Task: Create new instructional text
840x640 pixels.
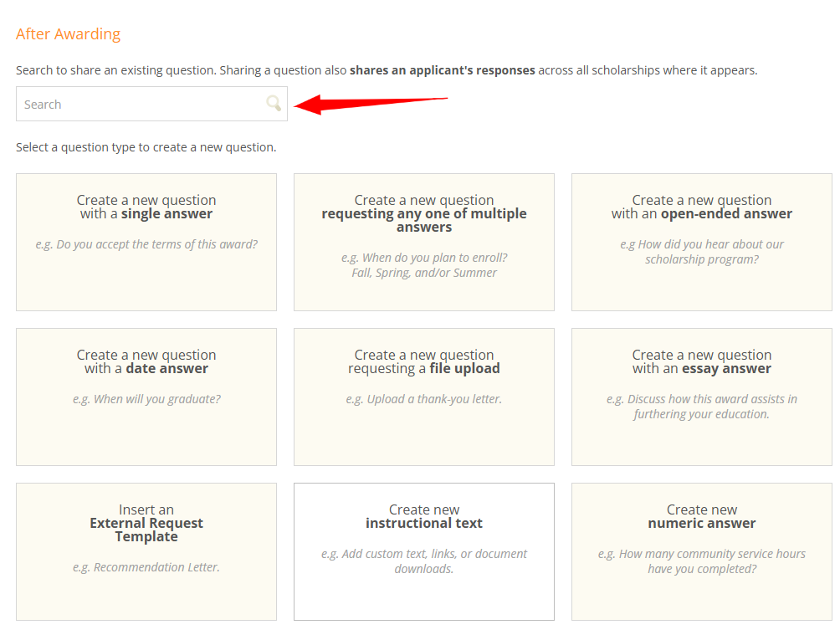Action: point(423,550)
